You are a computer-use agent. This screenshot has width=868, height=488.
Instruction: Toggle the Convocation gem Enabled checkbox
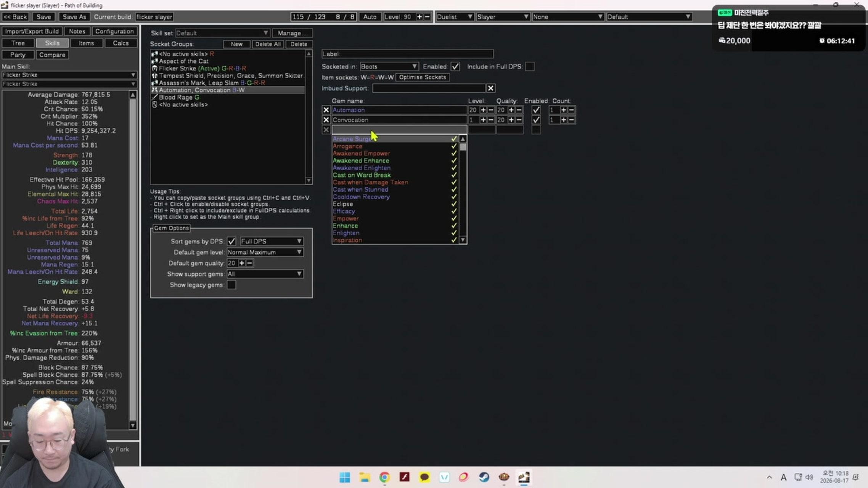pos(536,120)
